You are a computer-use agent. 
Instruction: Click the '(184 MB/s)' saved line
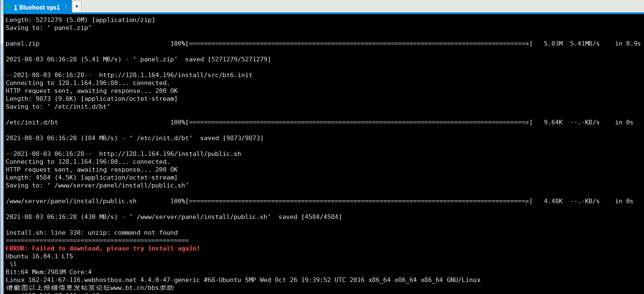[135, 138]
